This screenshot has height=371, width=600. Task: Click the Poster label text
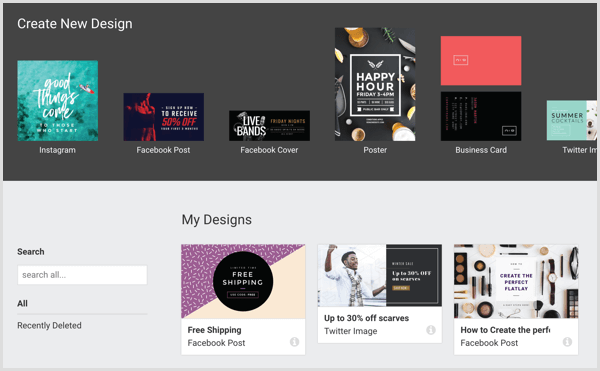pos(375,150)
